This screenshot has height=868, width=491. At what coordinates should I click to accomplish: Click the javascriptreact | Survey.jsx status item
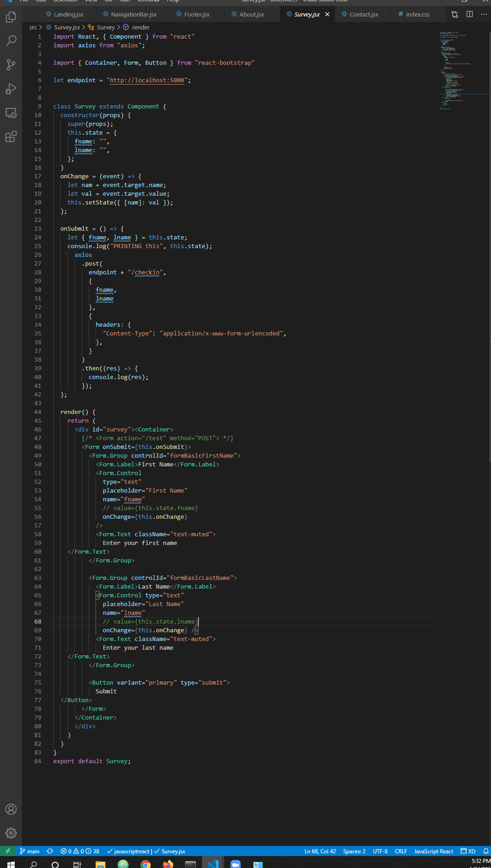point(146,851)
